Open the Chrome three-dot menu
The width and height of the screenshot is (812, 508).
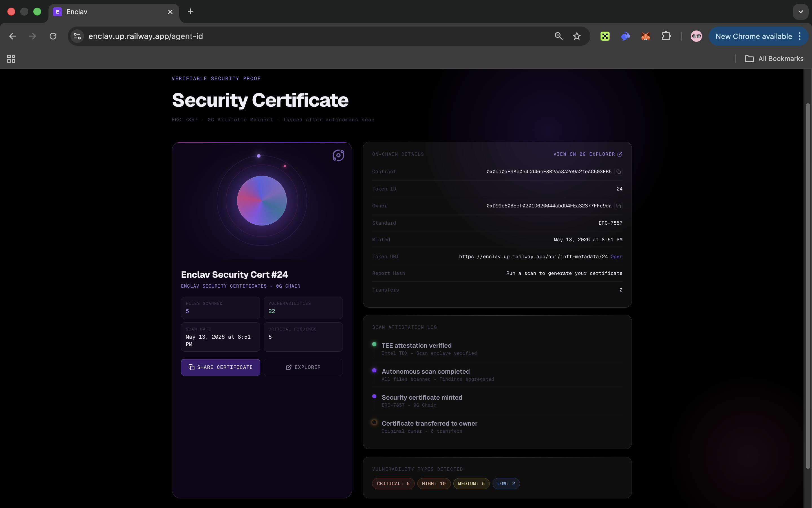[800, 36]
